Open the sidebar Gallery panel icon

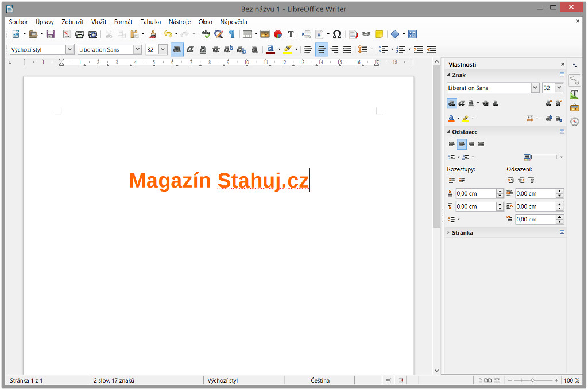pos(574,107)
